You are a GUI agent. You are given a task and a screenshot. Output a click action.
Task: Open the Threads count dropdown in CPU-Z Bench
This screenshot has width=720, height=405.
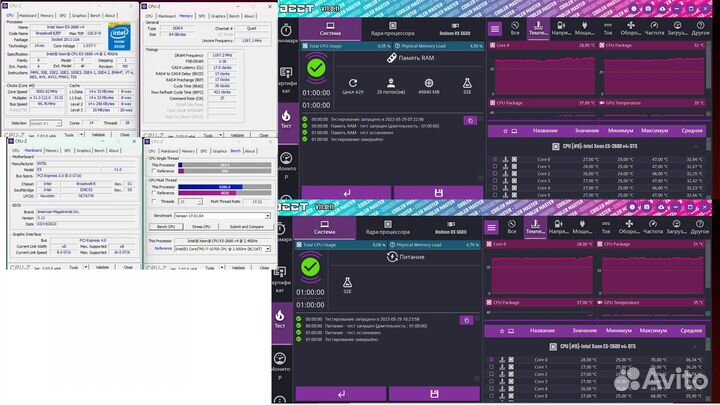pos(190,202)
